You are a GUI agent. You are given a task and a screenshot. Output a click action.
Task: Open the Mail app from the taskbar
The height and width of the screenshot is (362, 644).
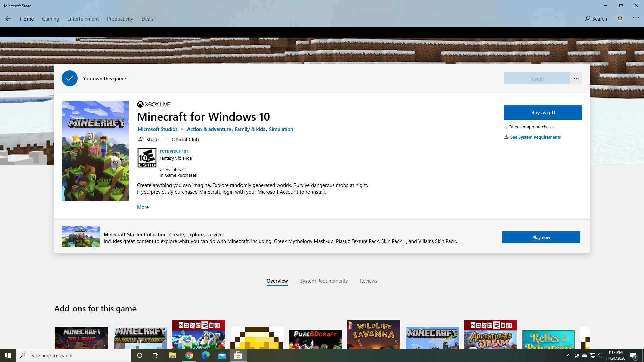tap(222, 355)
